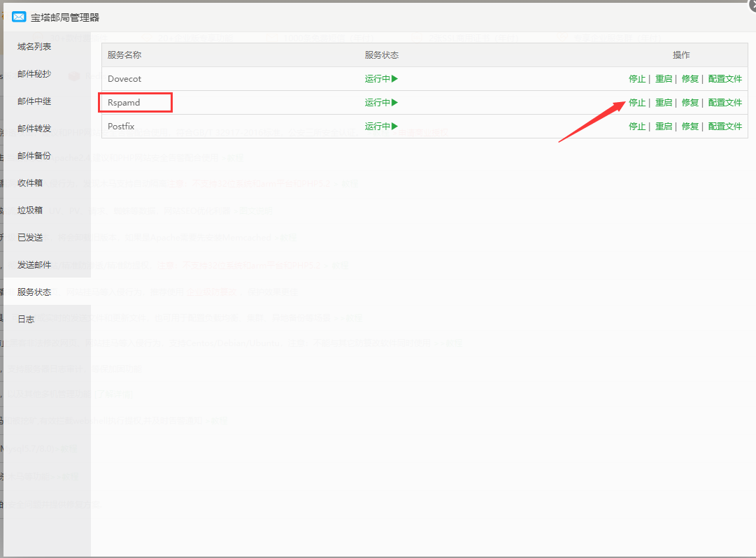The height and width of the screenshot is (558, 756).
Task: Restart the Postfix service
Action: coord(664,127)
